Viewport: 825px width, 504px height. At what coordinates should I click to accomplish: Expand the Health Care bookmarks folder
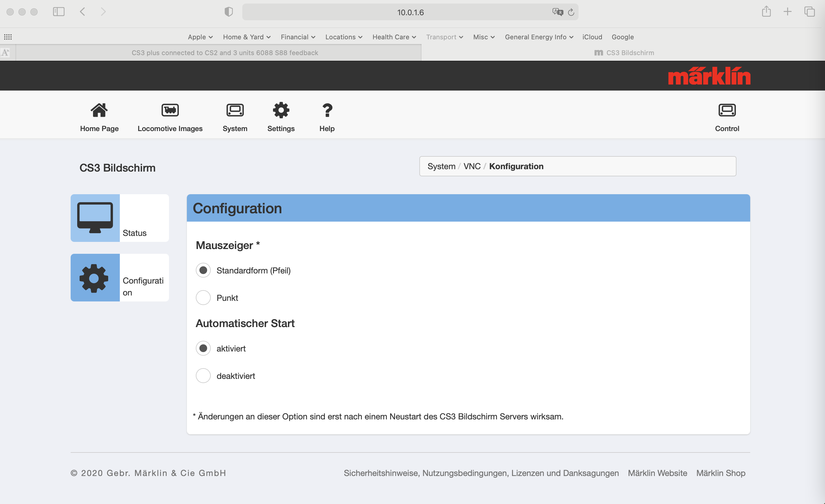tap(394, 37)
